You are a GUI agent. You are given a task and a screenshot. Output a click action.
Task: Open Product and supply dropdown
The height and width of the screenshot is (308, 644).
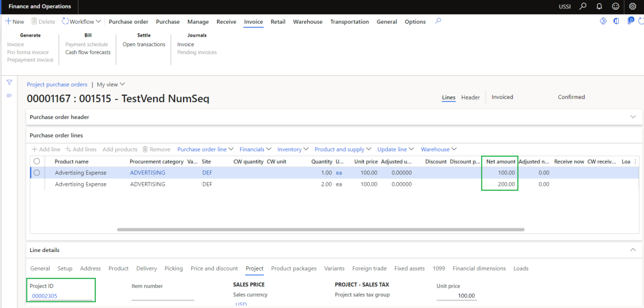pos(343,149)
